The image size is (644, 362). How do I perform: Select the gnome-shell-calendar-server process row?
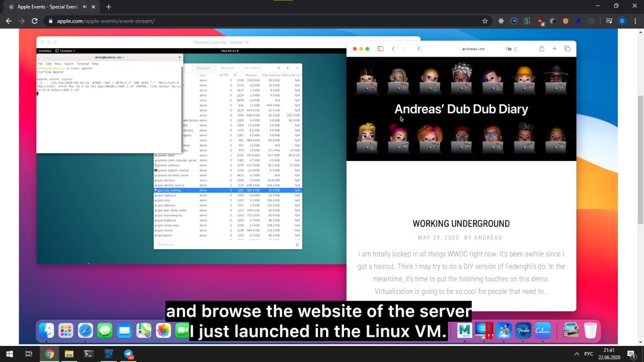pyautogui.click(x=227, y=160)
